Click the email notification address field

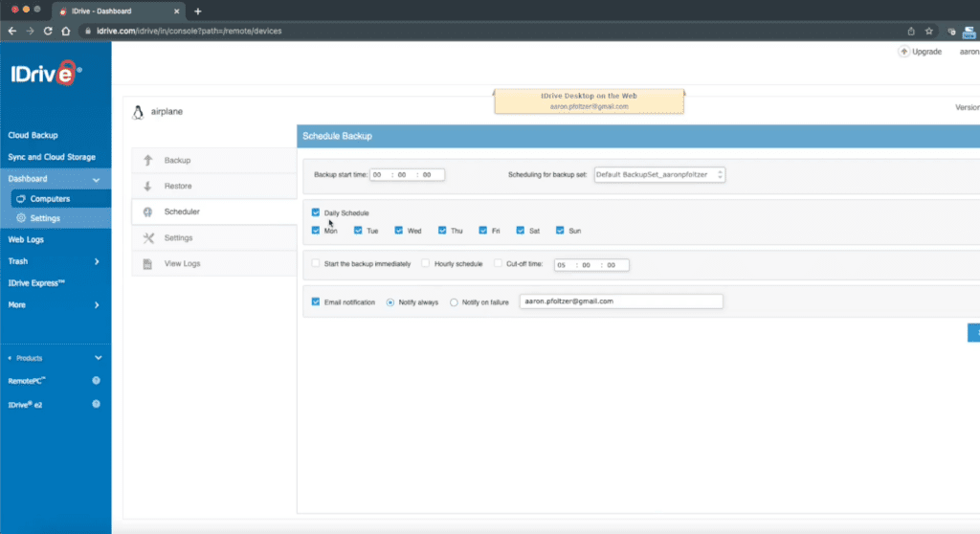tap(621, 301)
